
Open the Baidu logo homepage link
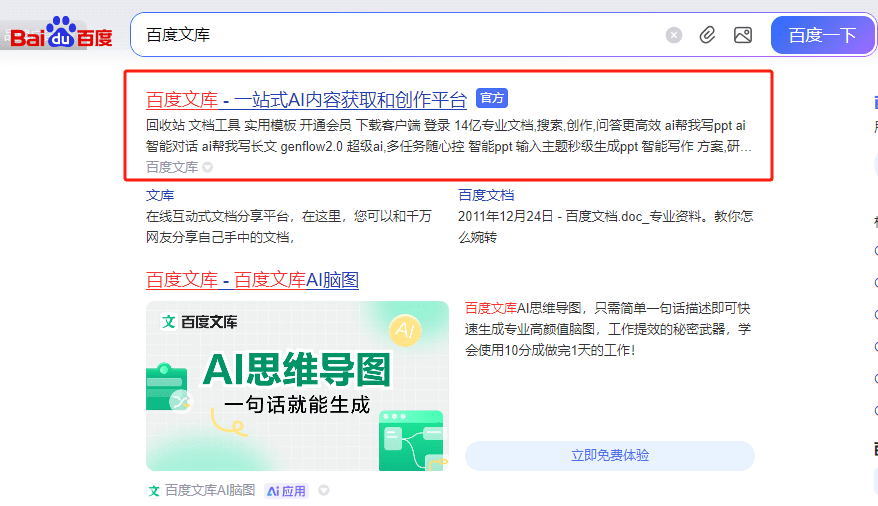(61, 32)
